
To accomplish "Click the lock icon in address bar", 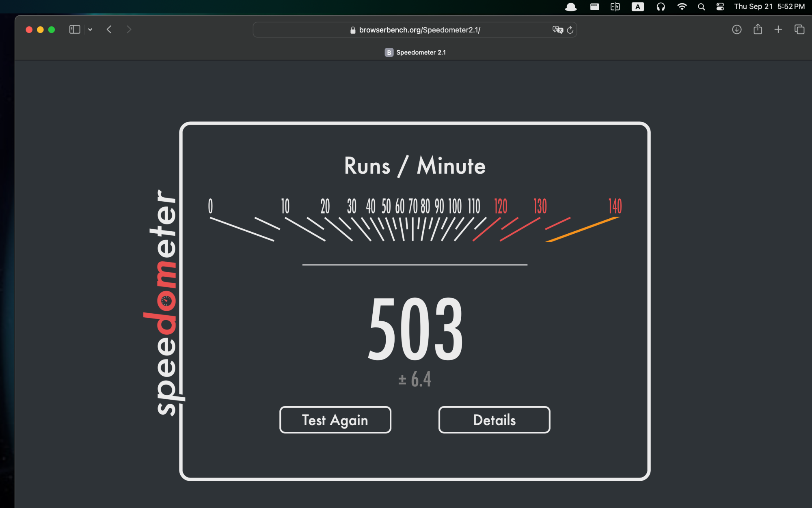I will pos(353,30).
